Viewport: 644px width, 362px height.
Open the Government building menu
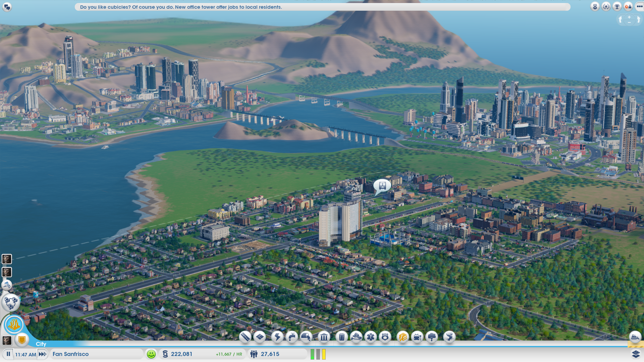coord(324,337)
